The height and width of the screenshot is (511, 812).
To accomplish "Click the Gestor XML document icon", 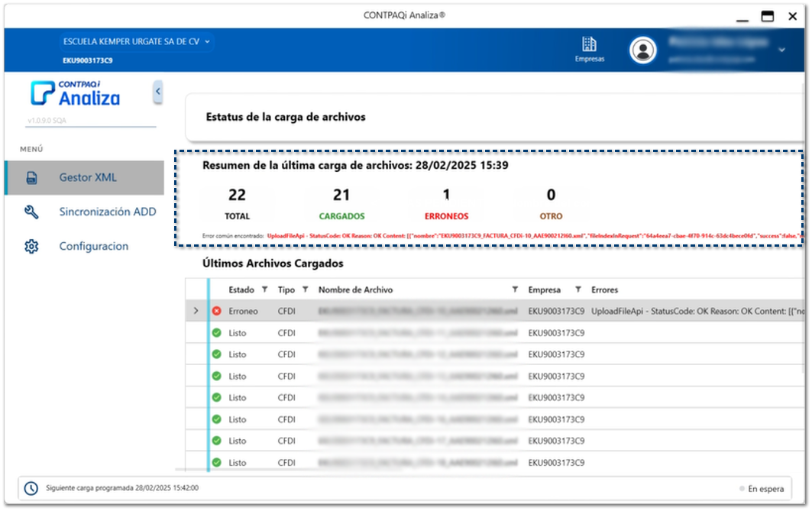I will coord(32,178).
